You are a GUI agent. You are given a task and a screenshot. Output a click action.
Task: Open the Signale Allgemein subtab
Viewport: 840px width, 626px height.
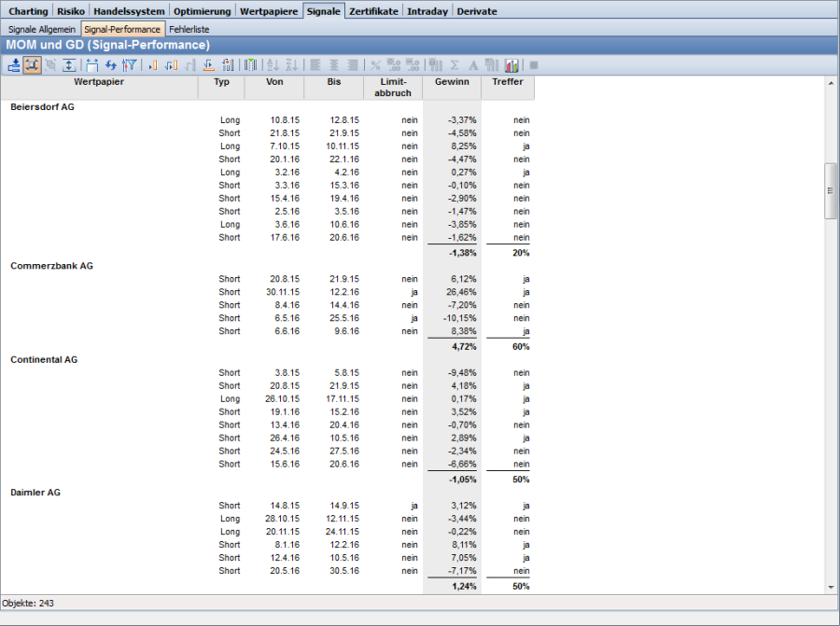click(x=42, y=30)
